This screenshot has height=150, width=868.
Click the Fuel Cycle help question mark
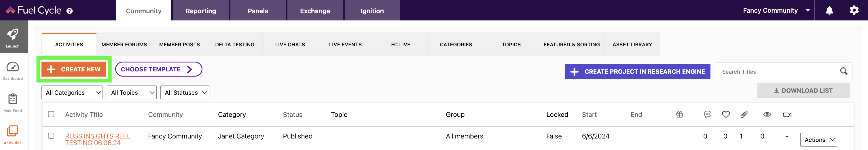click(x=69, y=11)
